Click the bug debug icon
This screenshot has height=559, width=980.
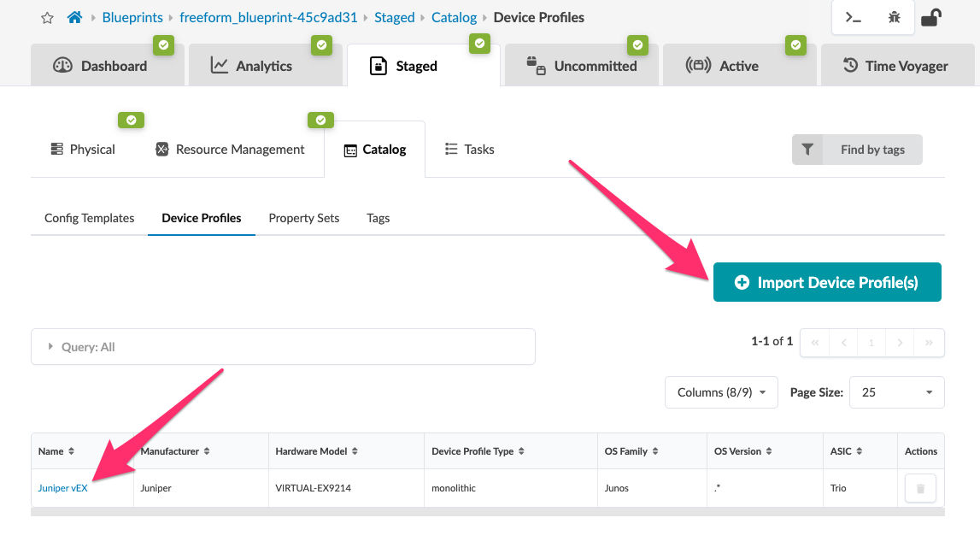(x=895, y=17)
